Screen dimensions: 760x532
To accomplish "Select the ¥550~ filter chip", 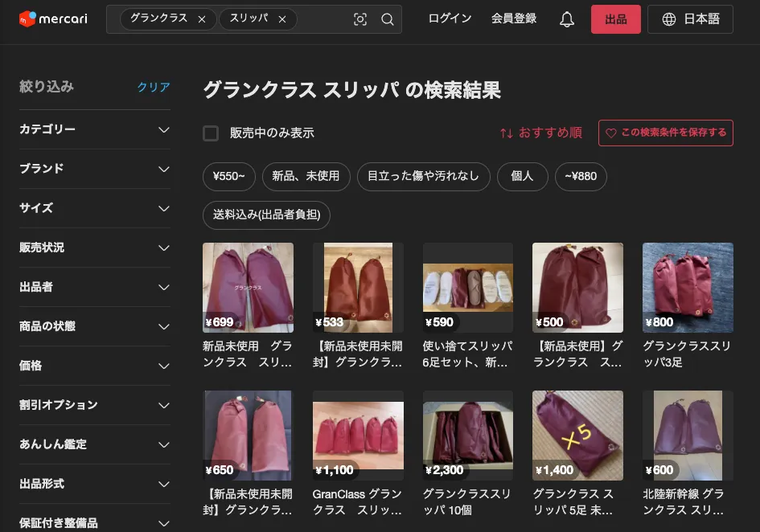I will (x=228, y=176).
